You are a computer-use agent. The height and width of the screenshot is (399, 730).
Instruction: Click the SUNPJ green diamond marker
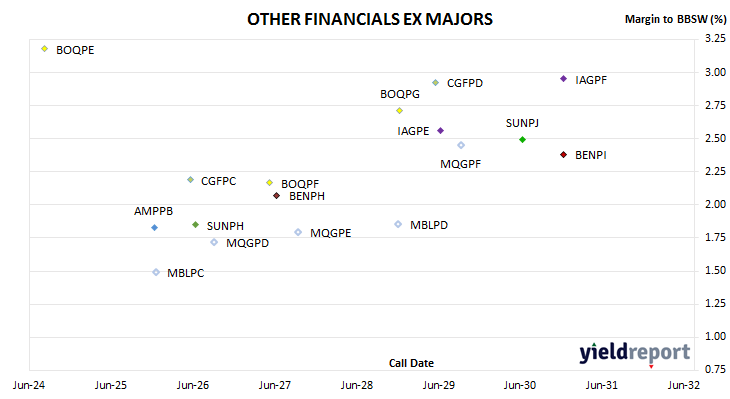[522, 139]
